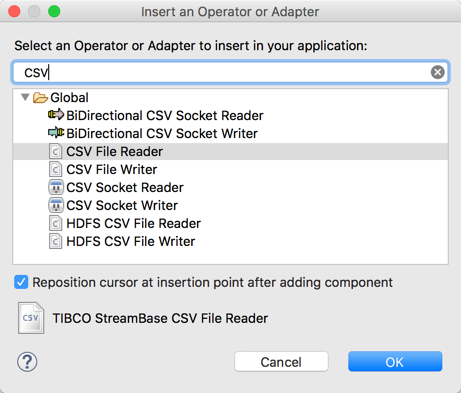
Task: Select CSV Socket Reader from the list
Action: pyautogui.click(x=125, y=187)
